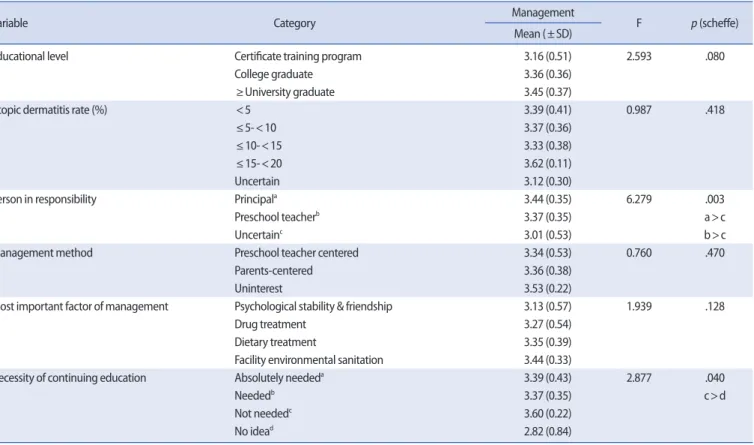Image resolution: width=754 pixels, height=445 pixels.
Task: Select 'Preschool teacher' with superscript b
Action: [276, 217]
